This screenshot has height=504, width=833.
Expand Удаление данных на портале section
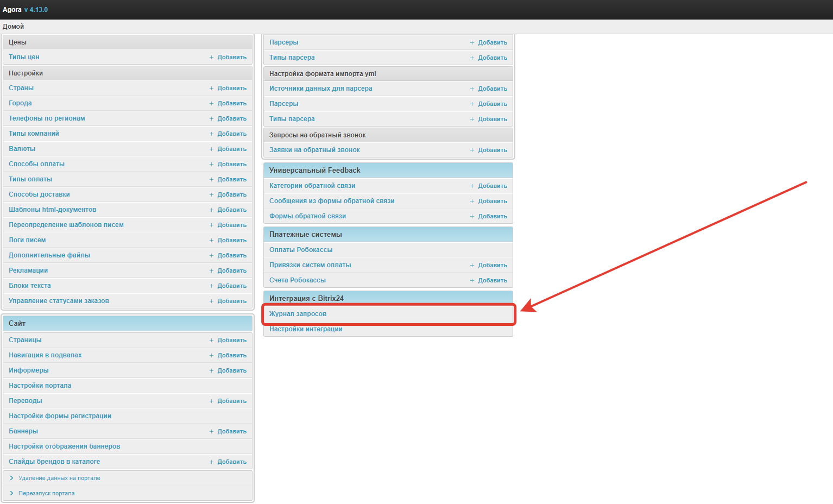(x=59, y=478)
